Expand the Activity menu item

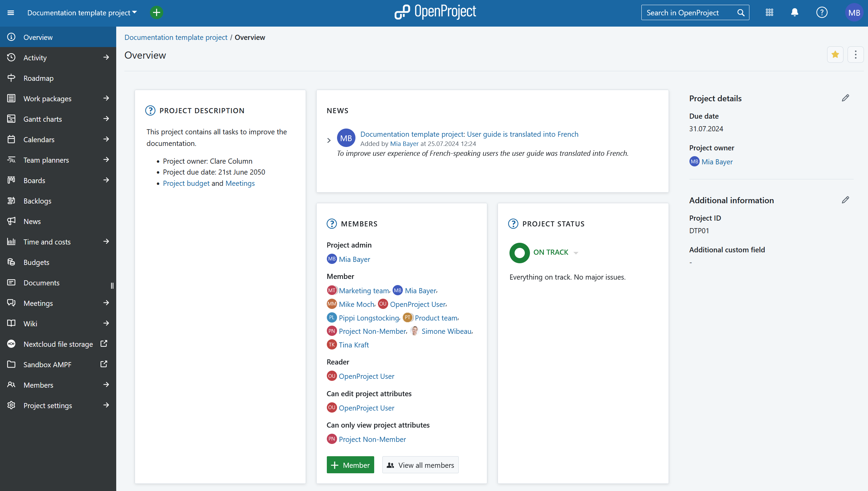pos(106,57)
